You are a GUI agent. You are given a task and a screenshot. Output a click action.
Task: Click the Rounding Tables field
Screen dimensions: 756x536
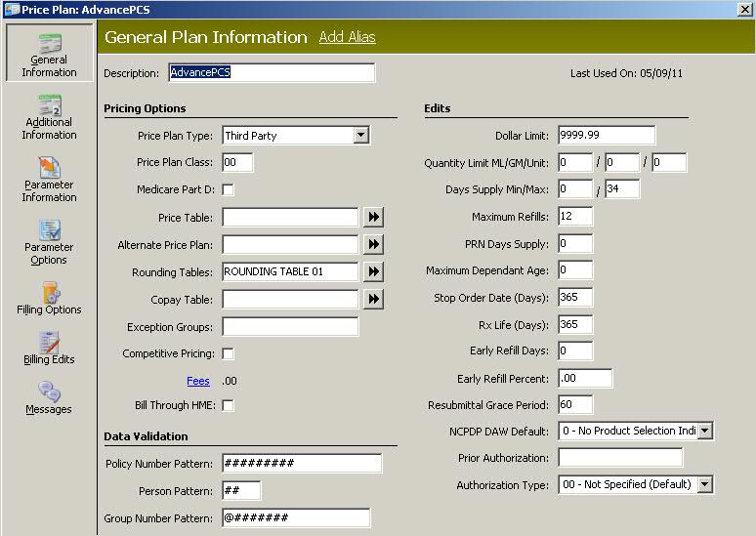point(290,271)
